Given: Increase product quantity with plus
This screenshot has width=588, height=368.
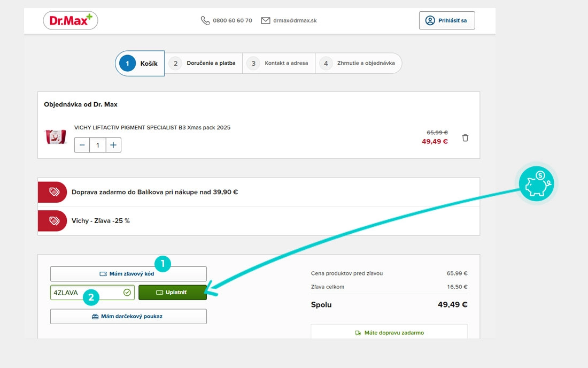Looking at the screenshot, I should click(x=113, y=145).
